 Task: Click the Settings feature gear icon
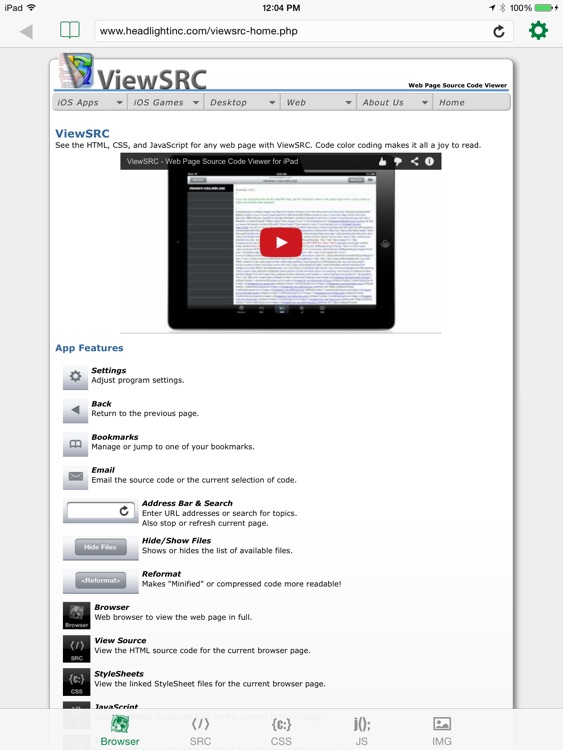click(x=76, y=376)
